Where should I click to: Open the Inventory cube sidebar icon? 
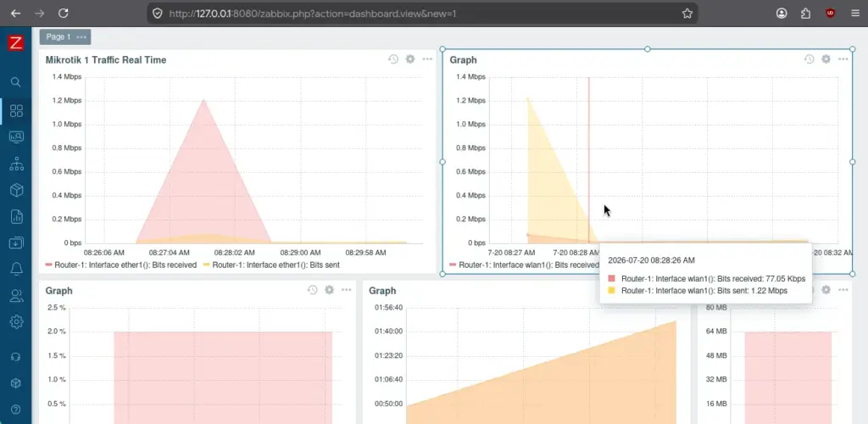pos(16,190)
